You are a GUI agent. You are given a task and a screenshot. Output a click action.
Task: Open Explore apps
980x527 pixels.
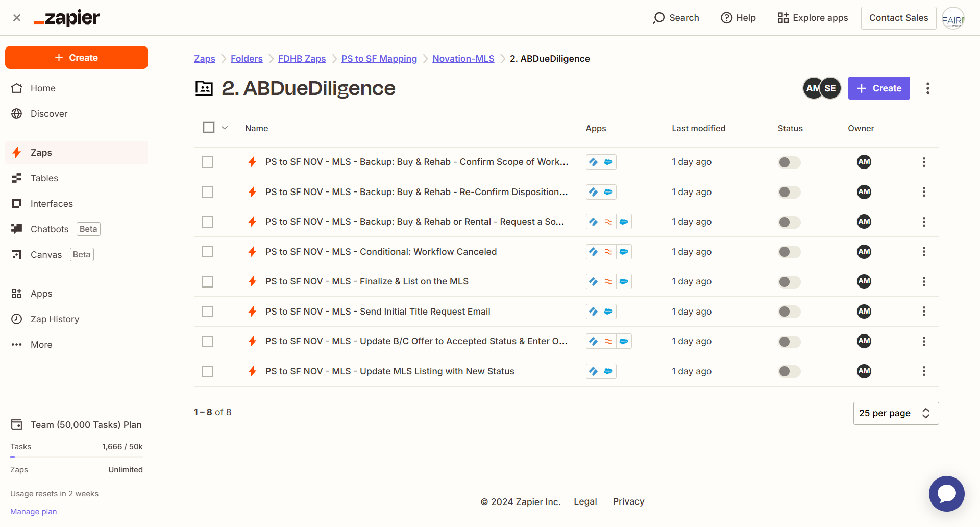click(x=813, y=18)
